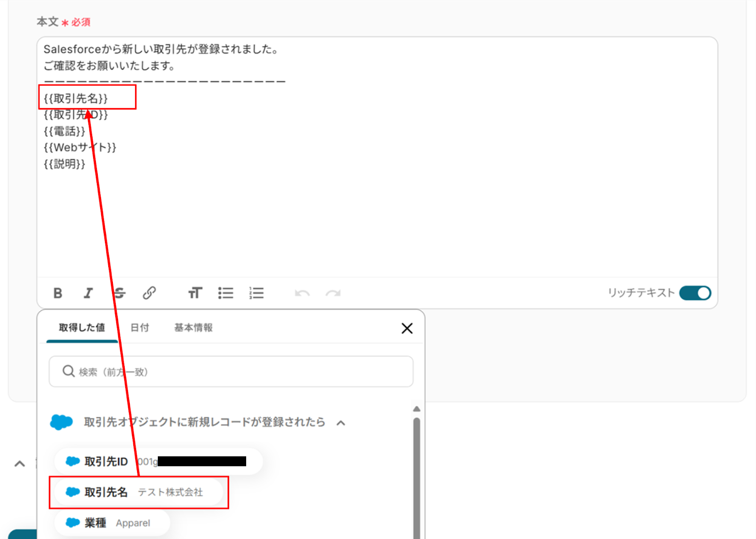756x539 pixels.
Task: Click the magnifier icon in the search box
Action: tap(69, 371)
